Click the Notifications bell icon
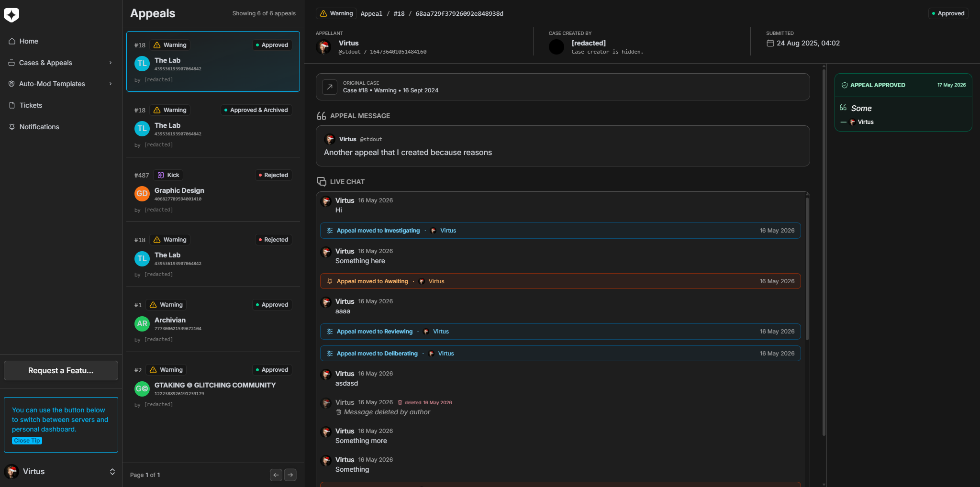This screenshot has width=980, height=487. pos(12,127)
